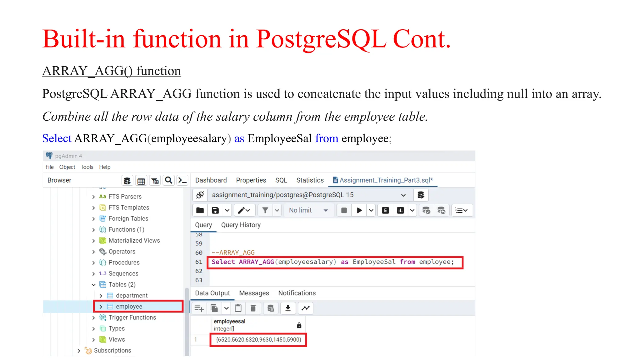Select the Sequences tree item
The width and height of the screenshot is (644, 362).
(x=124, y=274)
